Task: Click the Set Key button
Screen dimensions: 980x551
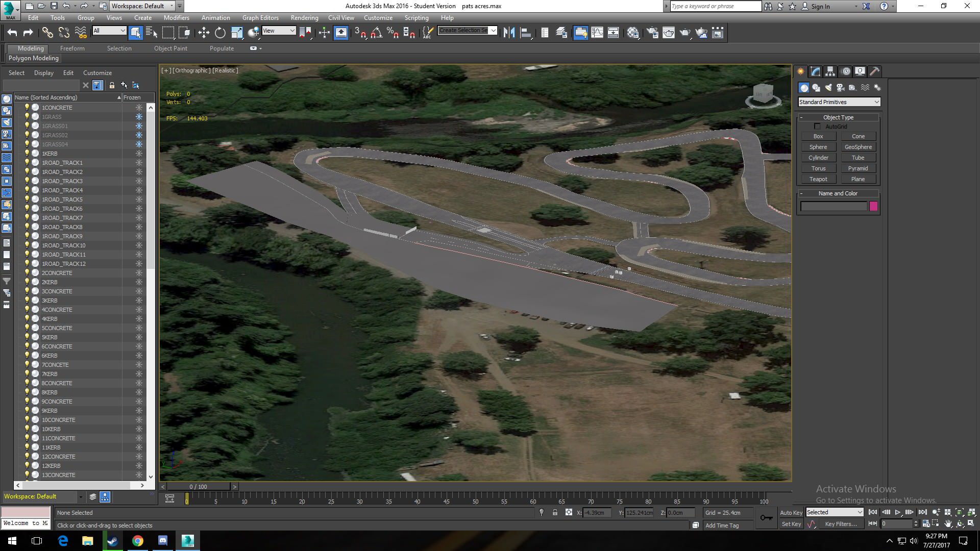Action: click(x=791, y=524)
